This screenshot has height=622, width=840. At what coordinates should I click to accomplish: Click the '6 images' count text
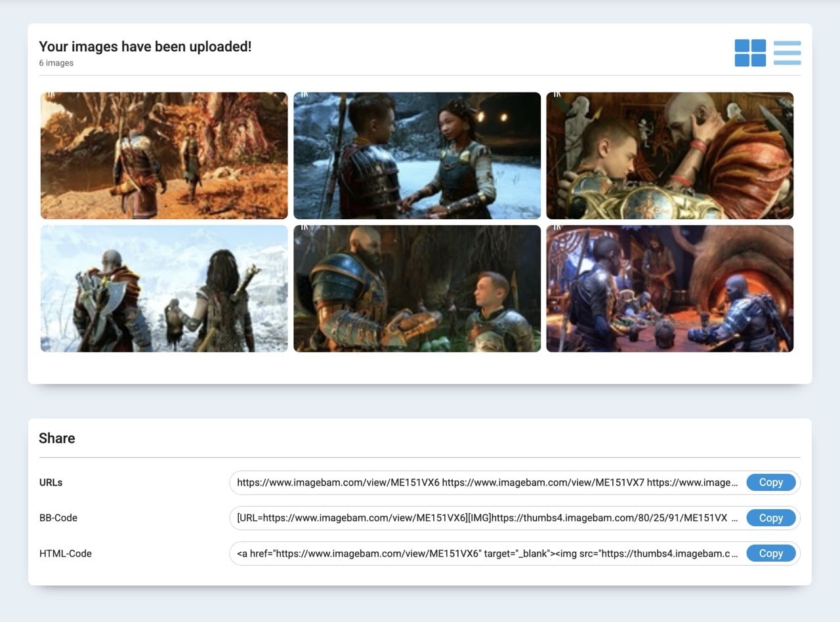click(56, 63)
